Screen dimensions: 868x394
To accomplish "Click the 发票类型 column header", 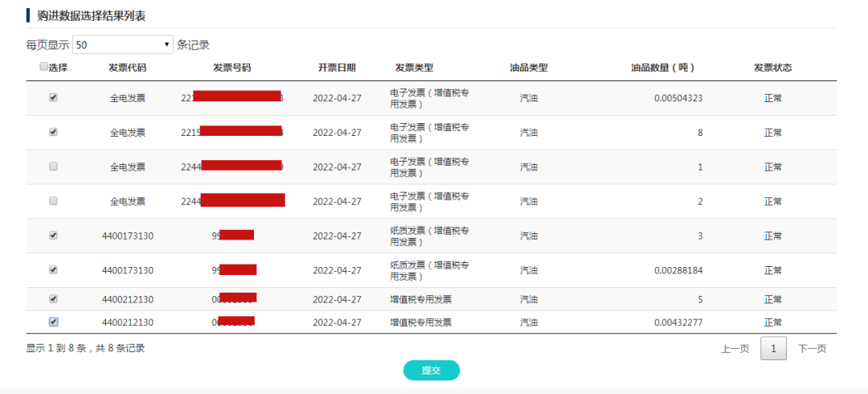I will pyautogui.click(x=414, y=68).
